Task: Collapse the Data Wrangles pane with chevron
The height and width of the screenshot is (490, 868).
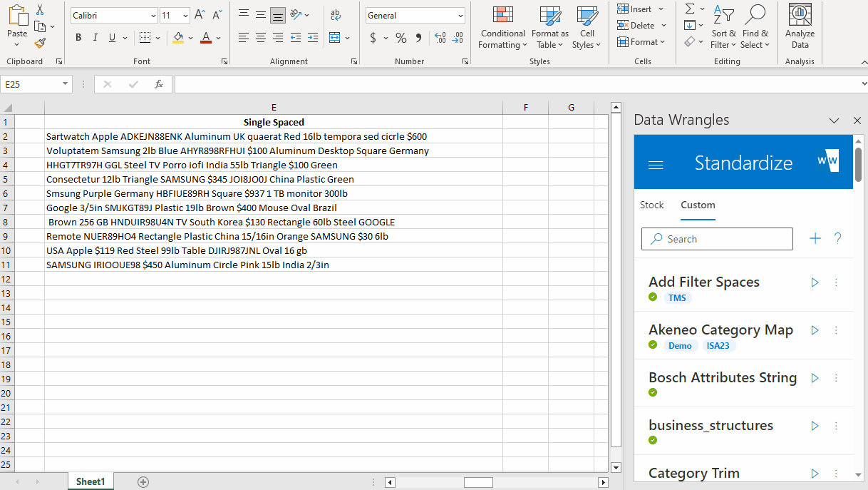Action: point(834,120)
